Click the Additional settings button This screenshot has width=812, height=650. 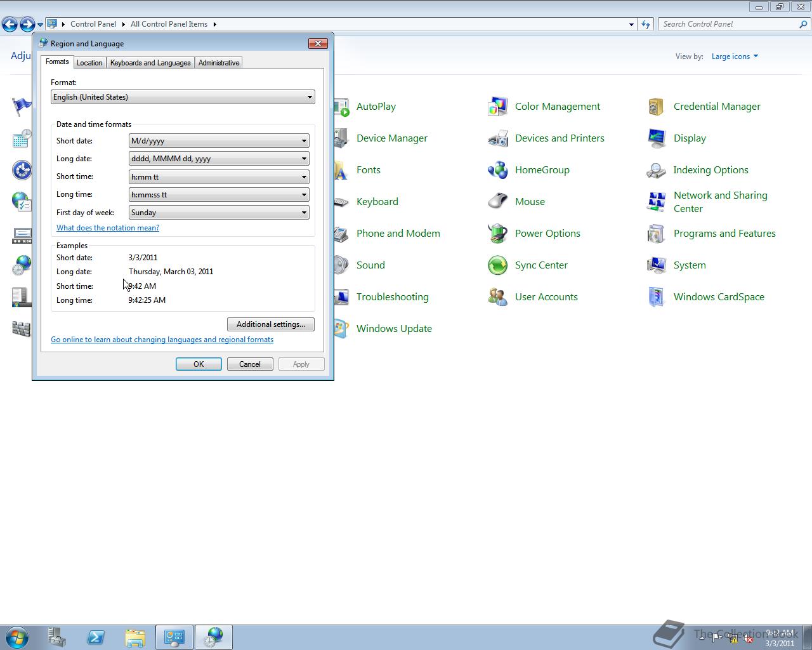[x=271, y=324]
